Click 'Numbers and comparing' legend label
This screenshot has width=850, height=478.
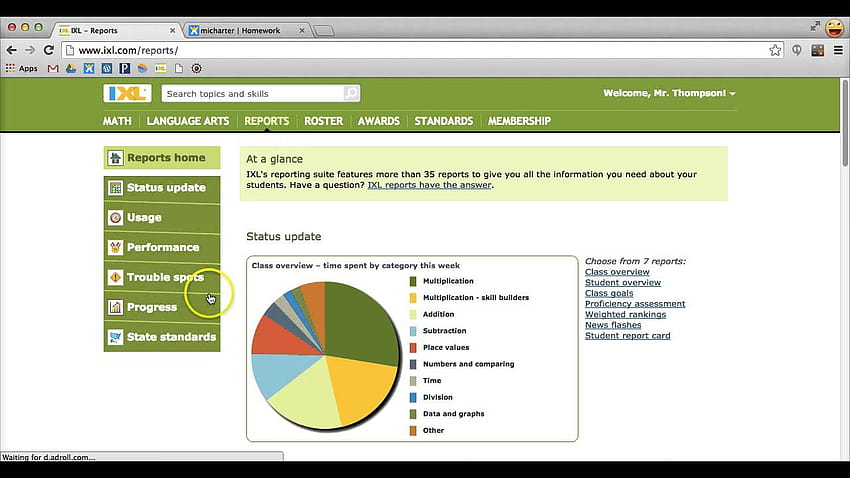(468, 364)
